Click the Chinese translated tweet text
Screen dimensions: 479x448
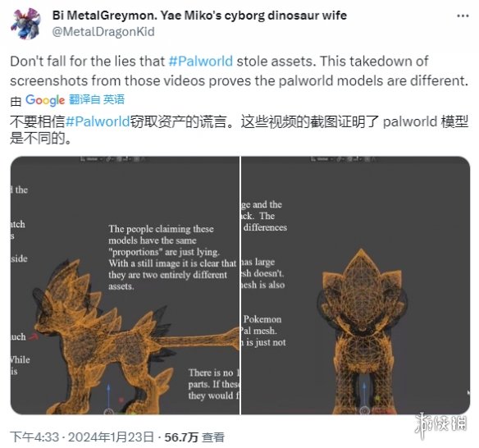[x=239, y=130]
